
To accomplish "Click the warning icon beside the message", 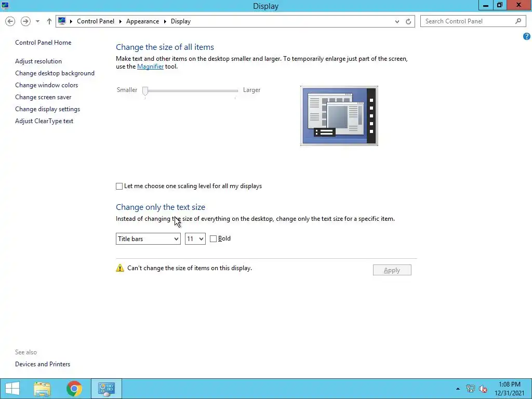I will pos(120,268).
